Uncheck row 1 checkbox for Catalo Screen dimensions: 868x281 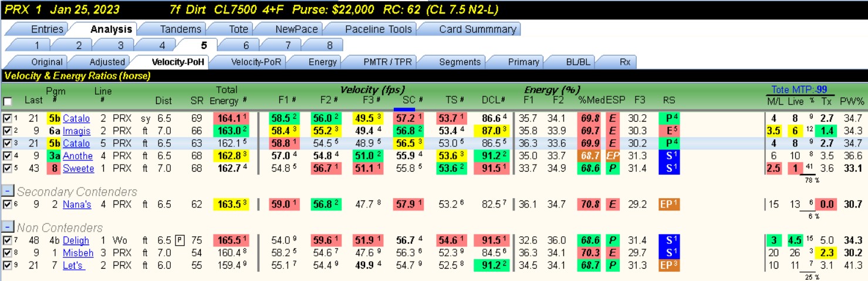click(x=7, y=119)
